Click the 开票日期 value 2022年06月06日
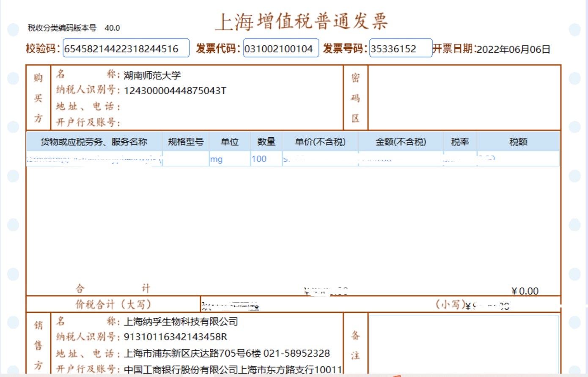The width and height of the screenshot is (588, 377). pyautogui.click(x=513, y=49)
